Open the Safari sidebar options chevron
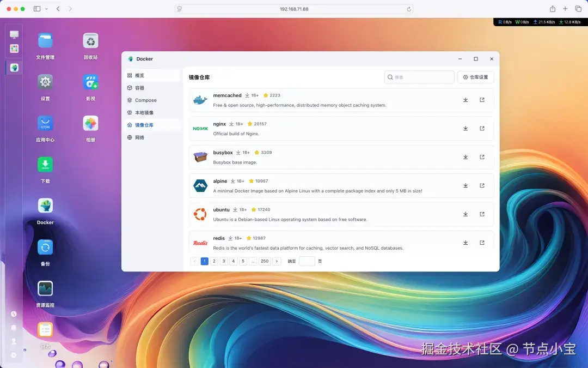Image resolution: width=588 pixels, height=368 pixels. (46, 9)
